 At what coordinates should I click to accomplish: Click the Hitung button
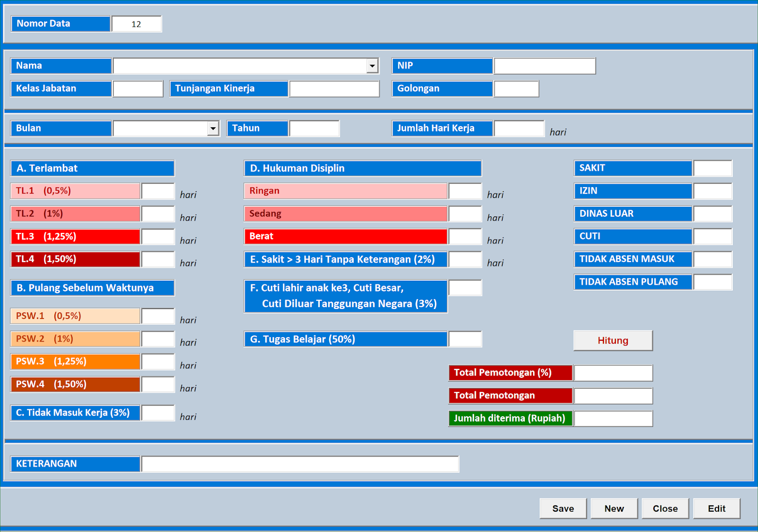coord(613,340)
